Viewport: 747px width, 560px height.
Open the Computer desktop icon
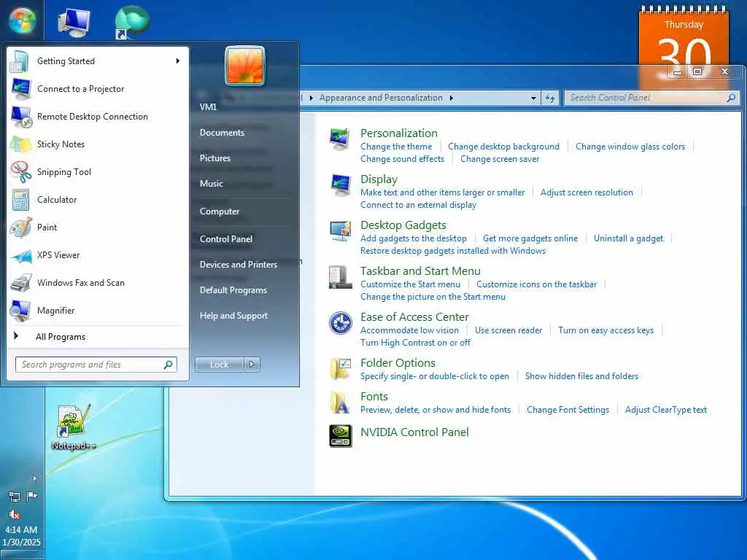pos(74,23)
